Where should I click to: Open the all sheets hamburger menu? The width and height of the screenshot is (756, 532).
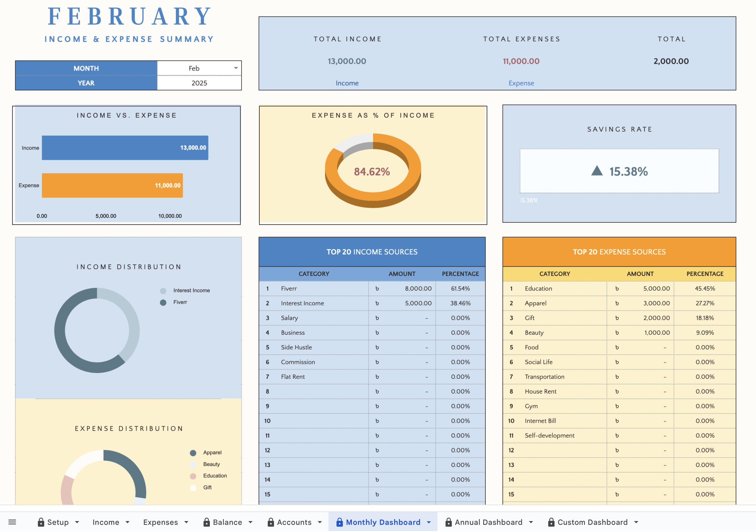pyautogui.click(x=12, y=522)
